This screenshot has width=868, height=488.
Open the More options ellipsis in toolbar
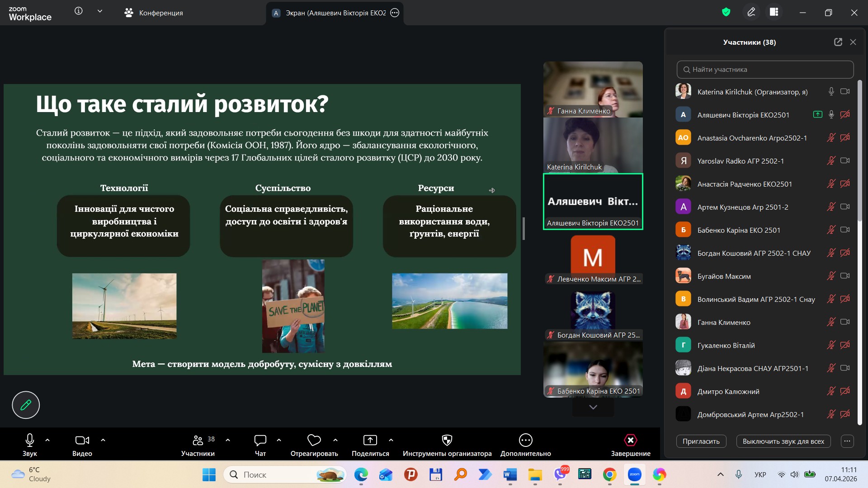pyautogui.click(x=525, y=441)
